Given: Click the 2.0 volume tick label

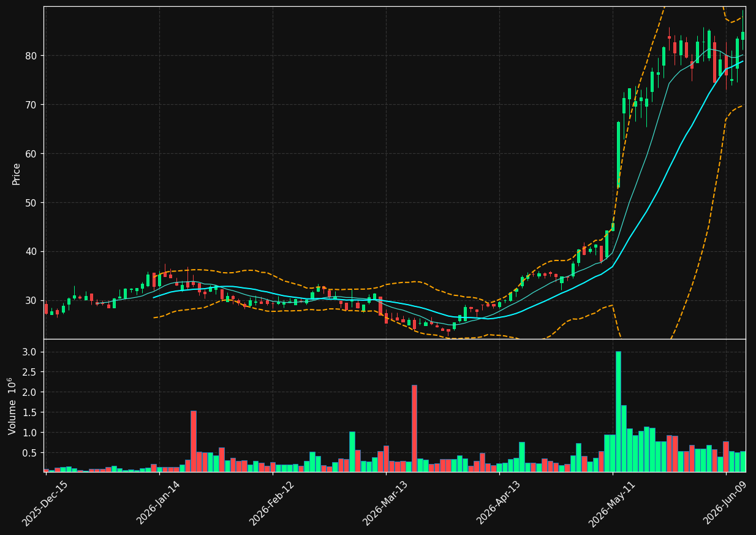Looking at the screenshot, I should [x=30, y=393].
